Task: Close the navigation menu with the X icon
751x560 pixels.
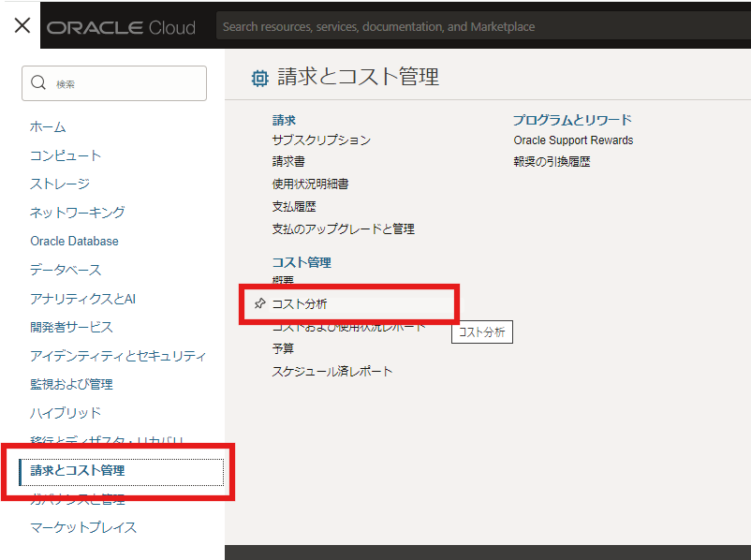Action: [x=21, y=25]
